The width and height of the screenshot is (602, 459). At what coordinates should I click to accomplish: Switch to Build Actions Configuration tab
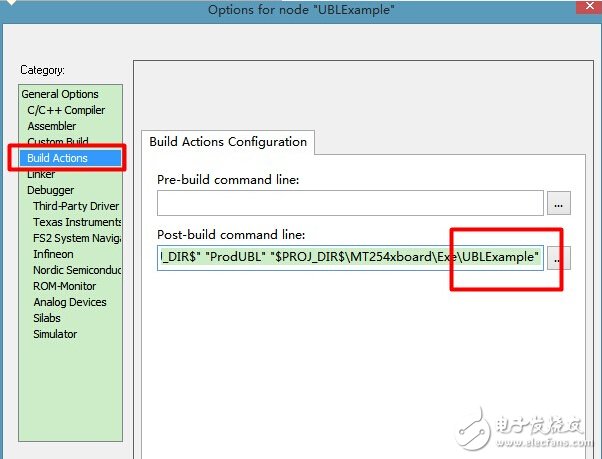coord(228,142)
